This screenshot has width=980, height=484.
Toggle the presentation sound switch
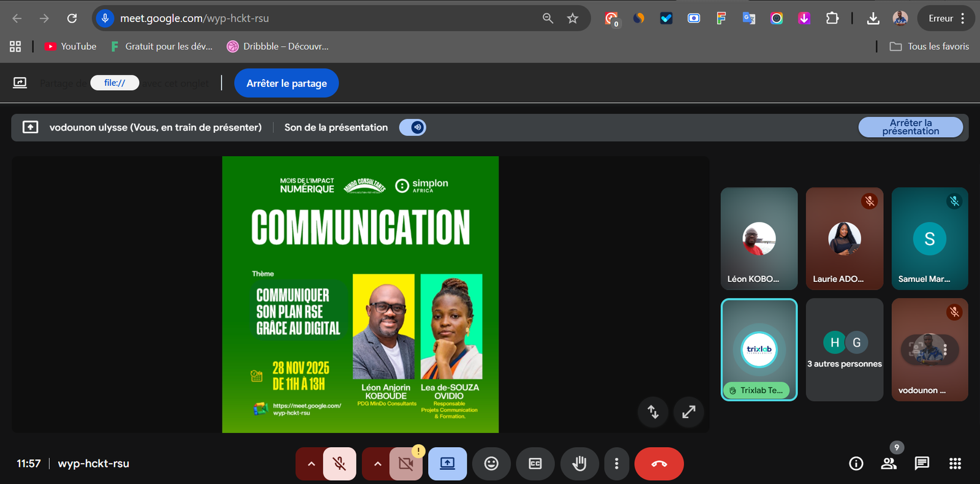point(413,127)
